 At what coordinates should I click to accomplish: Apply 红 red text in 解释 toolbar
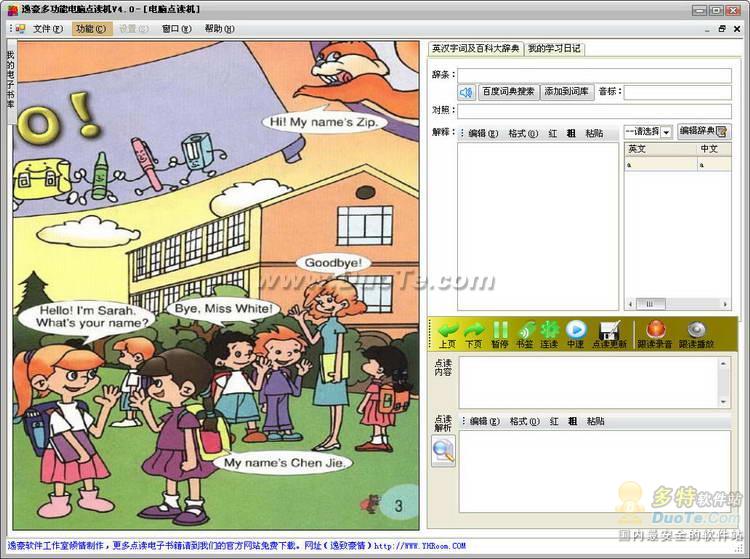click(x=553, y=134)
